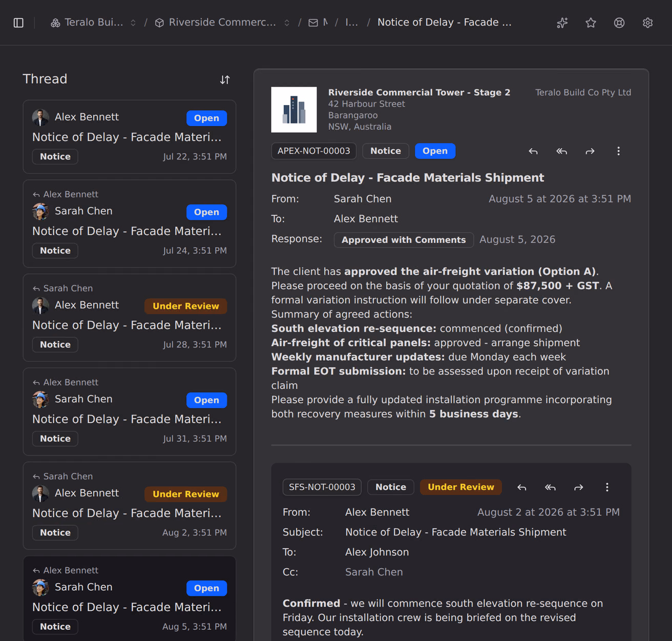672x641 pixels.
Task: Reply to SFS-NOT-00003 message
Action: 522,487
